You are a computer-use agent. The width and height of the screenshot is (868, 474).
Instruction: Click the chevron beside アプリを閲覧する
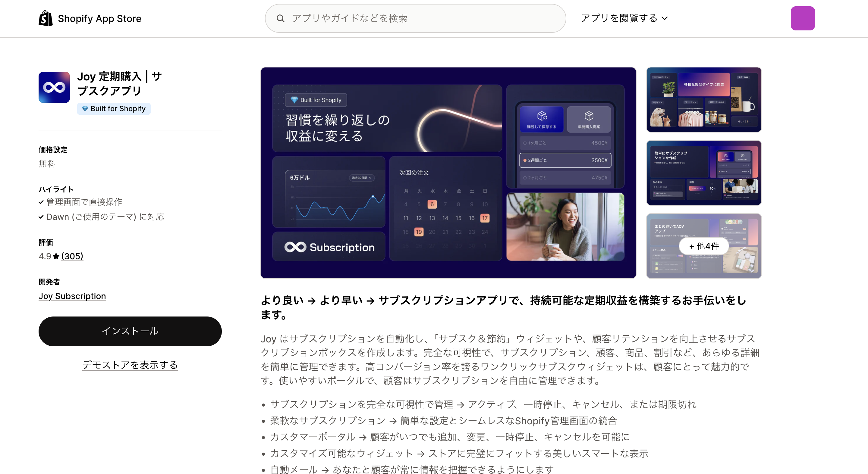[665, 18]
